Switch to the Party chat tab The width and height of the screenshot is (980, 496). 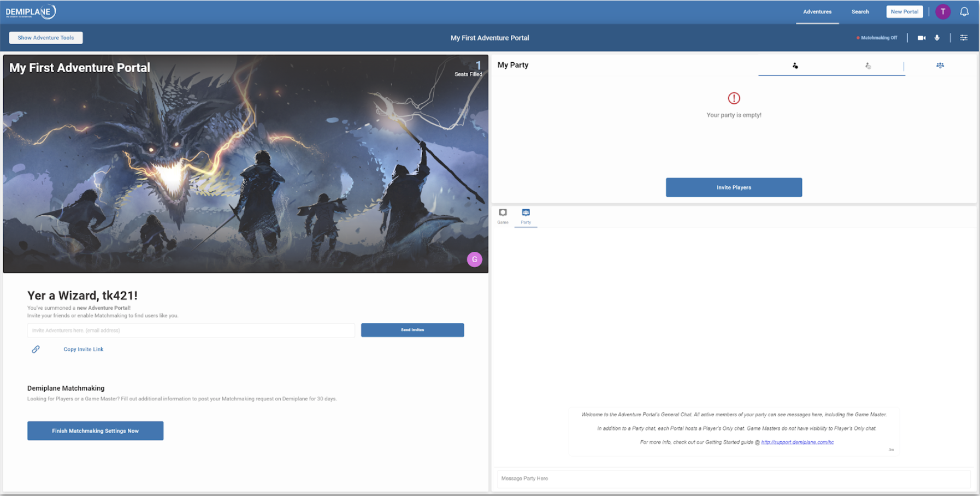[x=526, y=216]
